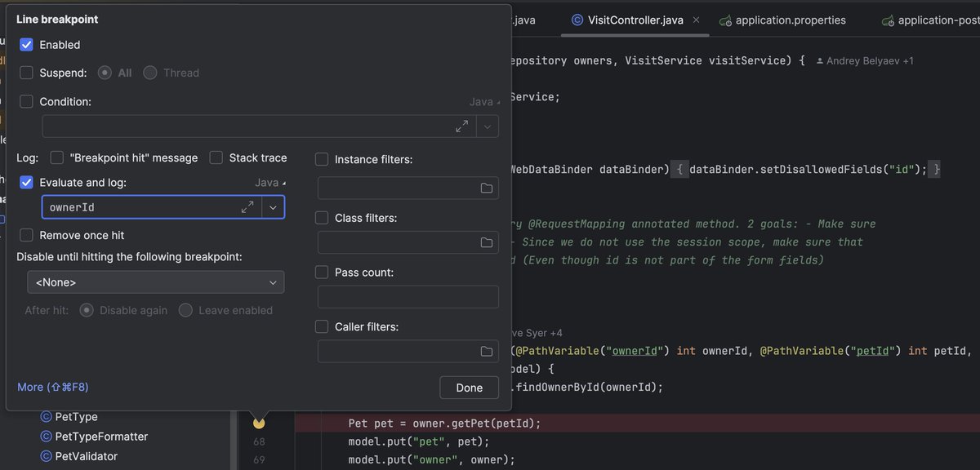Check the Stack trace log option
Image resolution: width=980 pixels, height=470 pixels.
pos(216,157)
